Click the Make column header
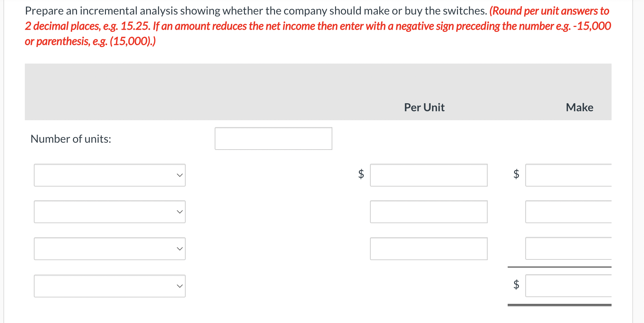The image size is (644, 323). click(x=579, y=107)
